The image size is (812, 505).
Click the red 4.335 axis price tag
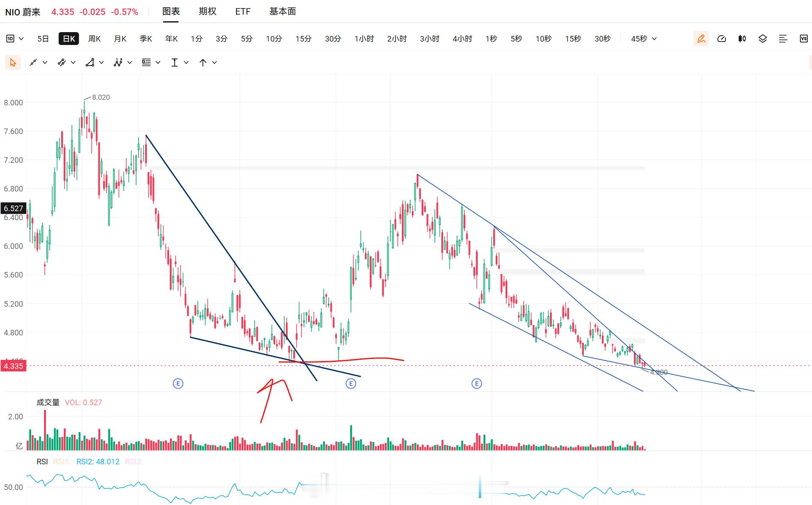pyautogui.click(x=13, y=366)
